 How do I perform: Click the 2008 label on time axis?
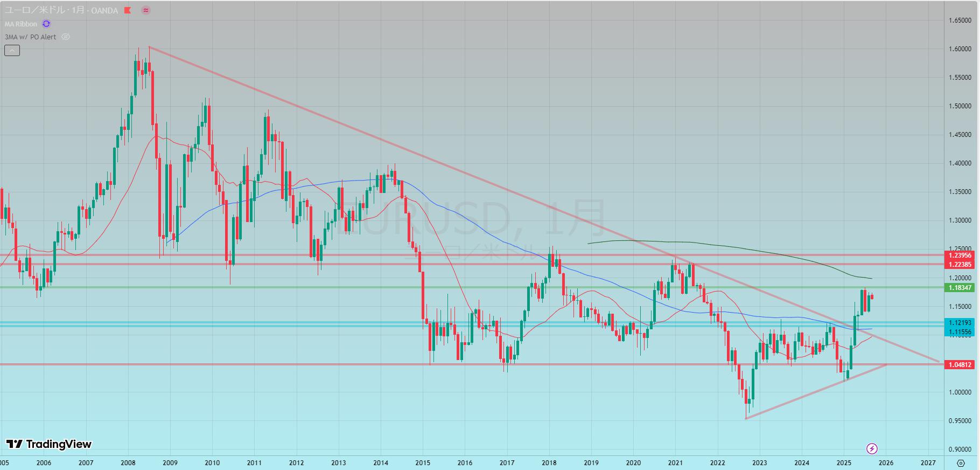click(x=128, y=462)
